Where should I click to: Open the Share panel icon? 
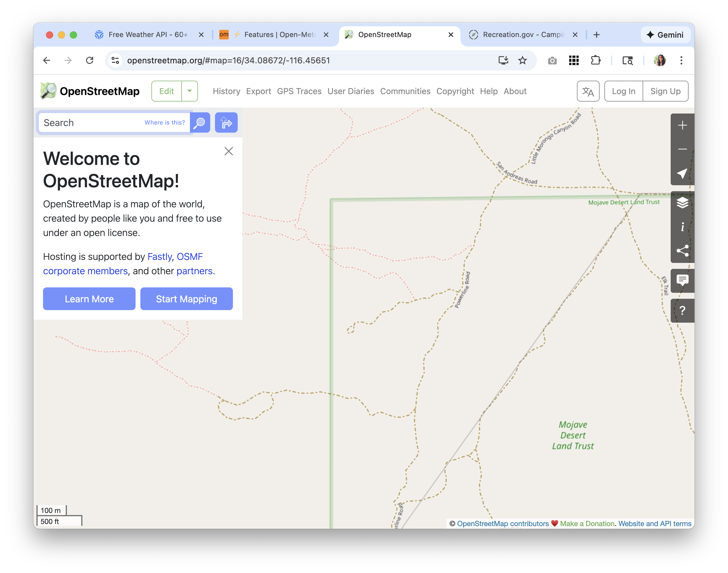tap(682, 251)
